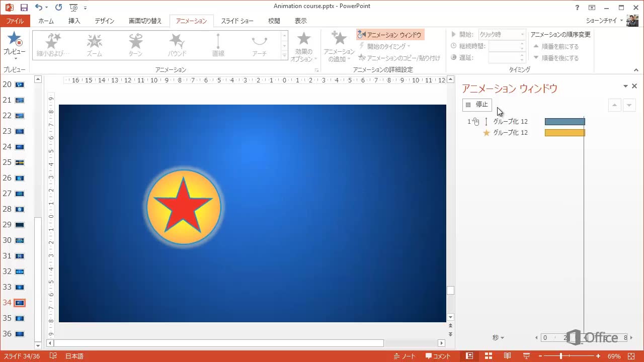The width and height of the screenshot is (644, 362).
Task: Open Ribbon Display Options icon
Action: tap(592, 8)
